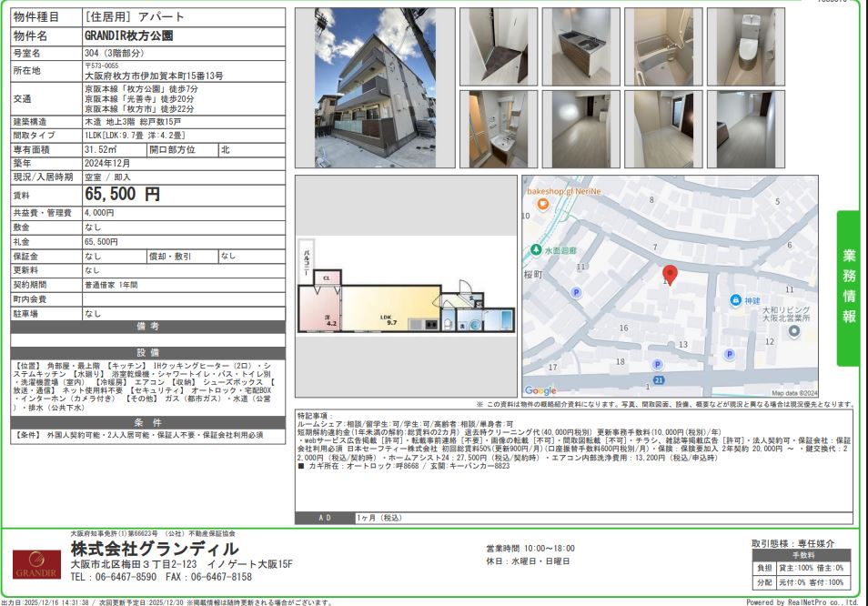Click the 設備 section header
This screenshot has width=868, height=606.
click(x=147, y=352)
